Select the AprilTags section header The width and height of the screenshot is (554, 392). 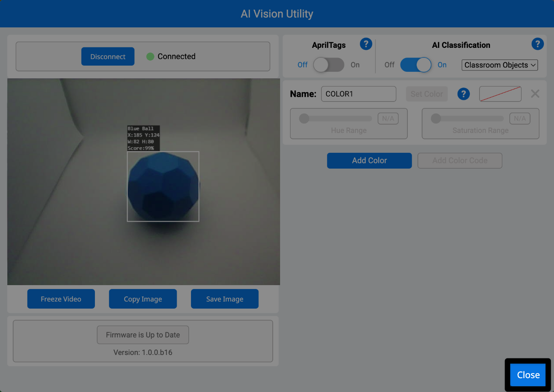pos(329,45)
